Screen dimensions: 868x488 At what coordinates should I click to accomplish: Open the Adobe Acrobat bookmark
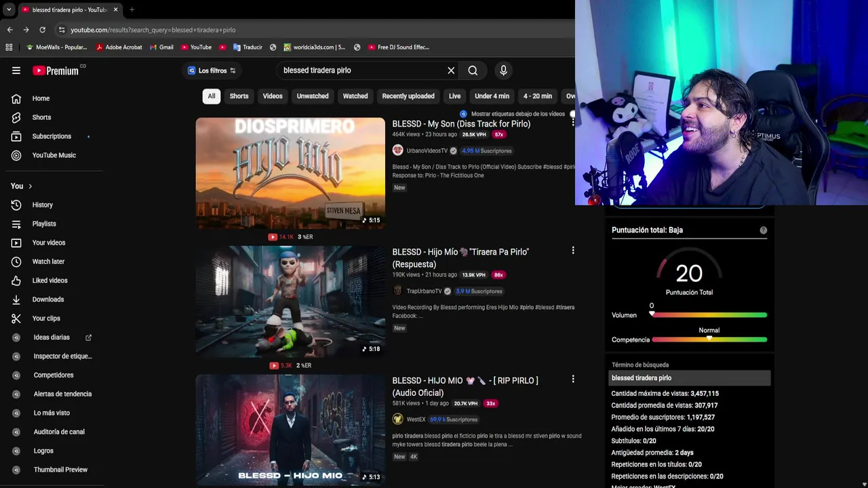click(119, 47)
